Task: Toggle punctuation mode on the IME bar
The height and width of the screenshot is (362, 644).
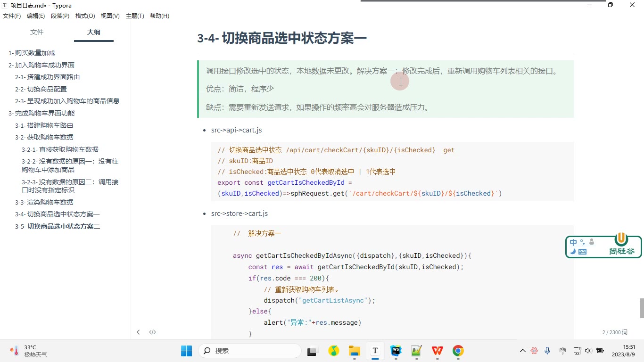Action: 583,242
